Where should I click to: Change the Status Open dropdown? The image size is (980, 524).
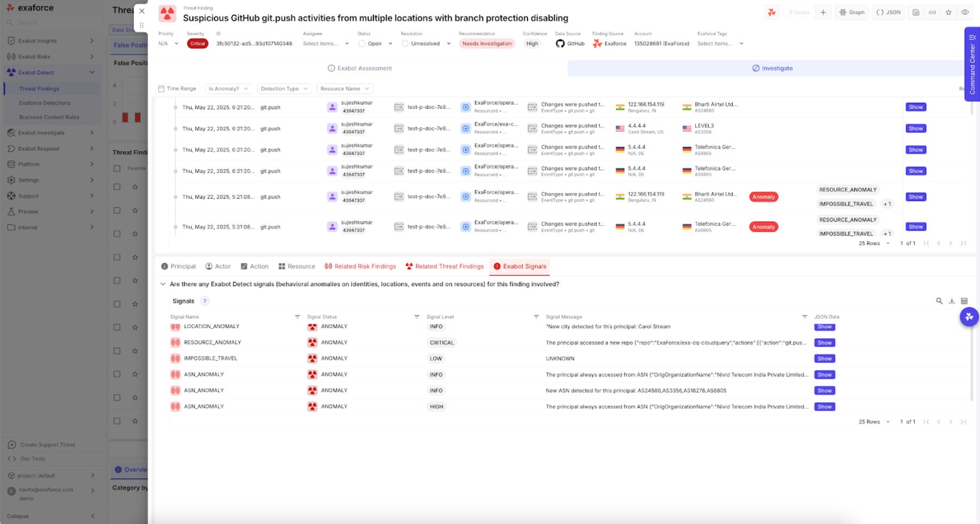375,44
